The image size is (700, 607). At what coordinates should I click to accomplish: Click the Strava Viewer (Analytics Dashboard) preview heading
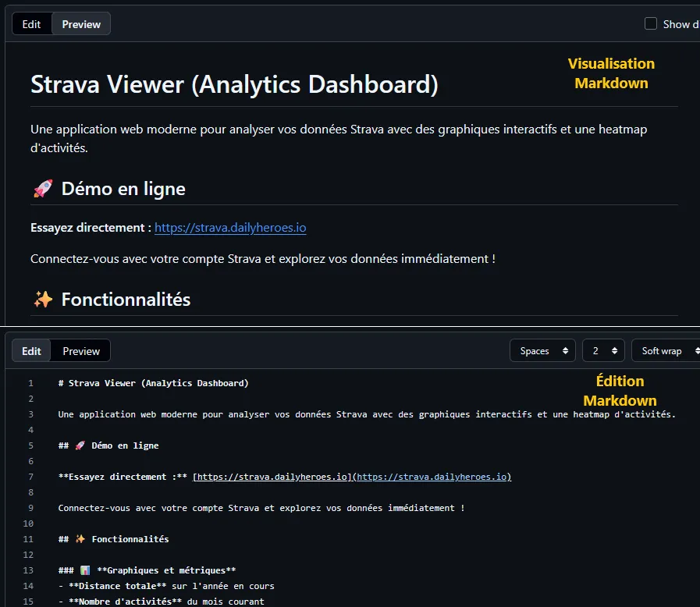point(234,84)
